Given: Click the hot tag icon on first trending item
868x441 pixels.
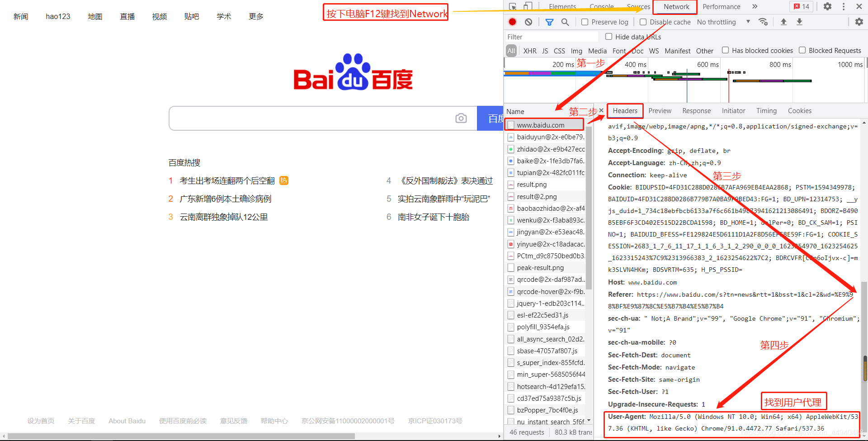Looking at the screenshot, I should (284, 180).
